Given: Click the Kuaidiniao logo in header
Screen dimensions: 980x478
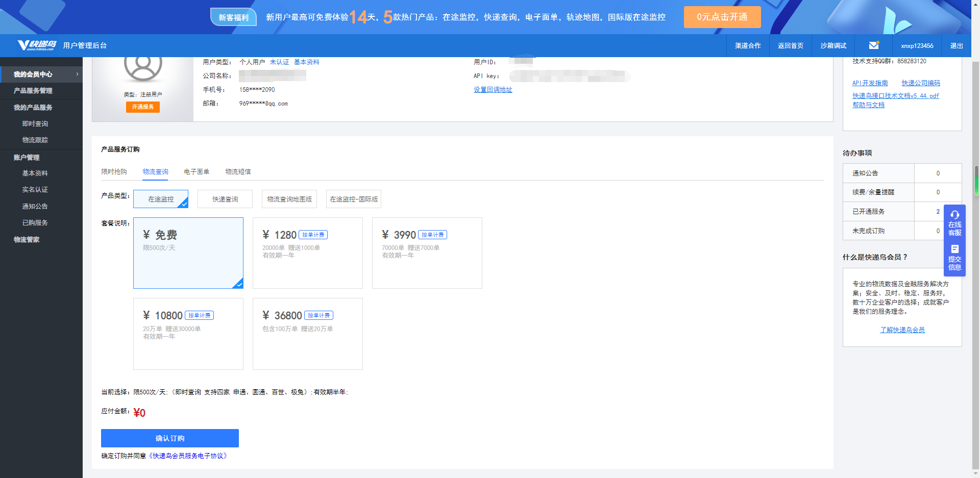Looking at the screenshot, I should tap(37, 45).
